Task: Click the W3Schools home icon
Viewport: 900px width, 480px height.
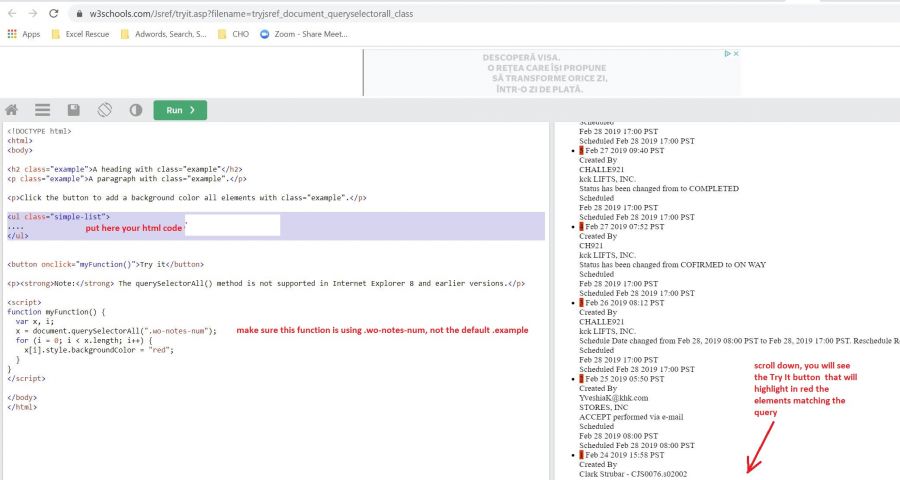Action: pos(11,110)
